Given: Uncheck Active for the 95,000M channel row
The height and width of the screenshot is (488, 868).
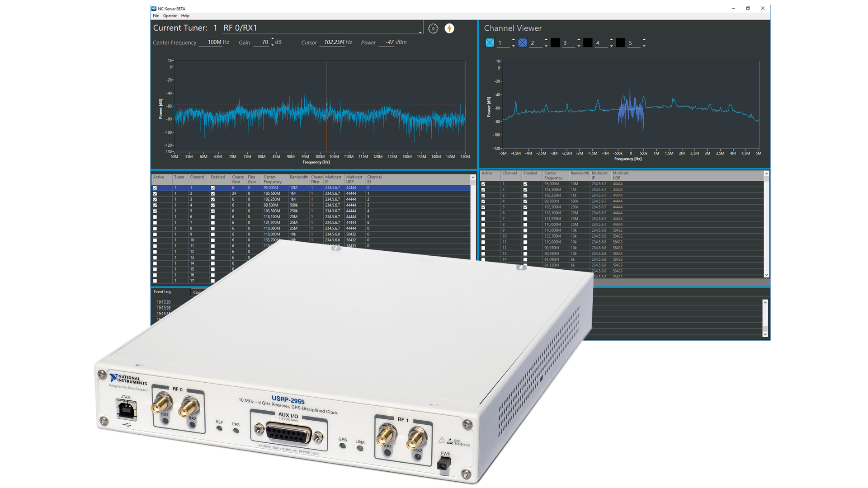Looking at the screenshot, I should click(155, 188).
